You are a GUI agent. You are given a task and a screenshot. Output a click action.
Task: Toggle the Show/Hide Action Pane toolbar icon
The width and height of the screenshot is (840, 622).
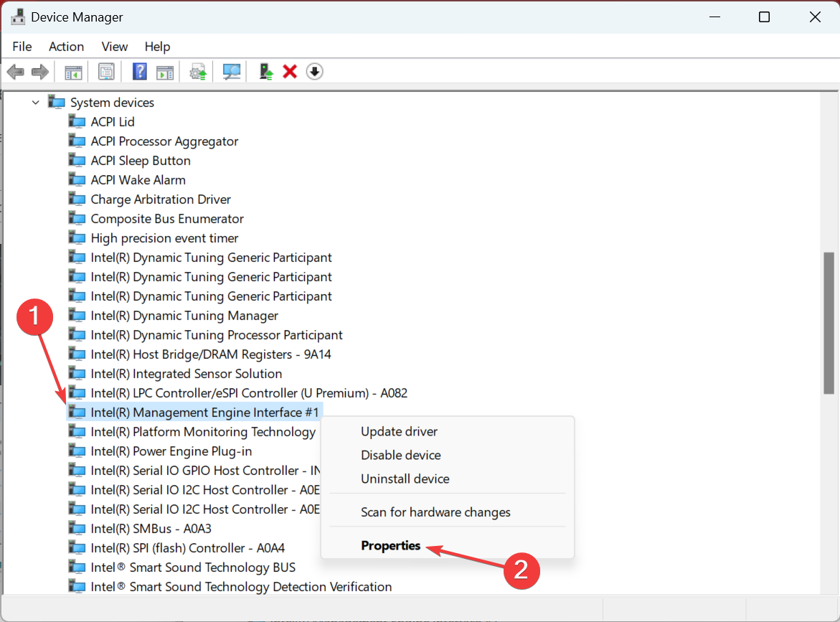pos(165,72)
